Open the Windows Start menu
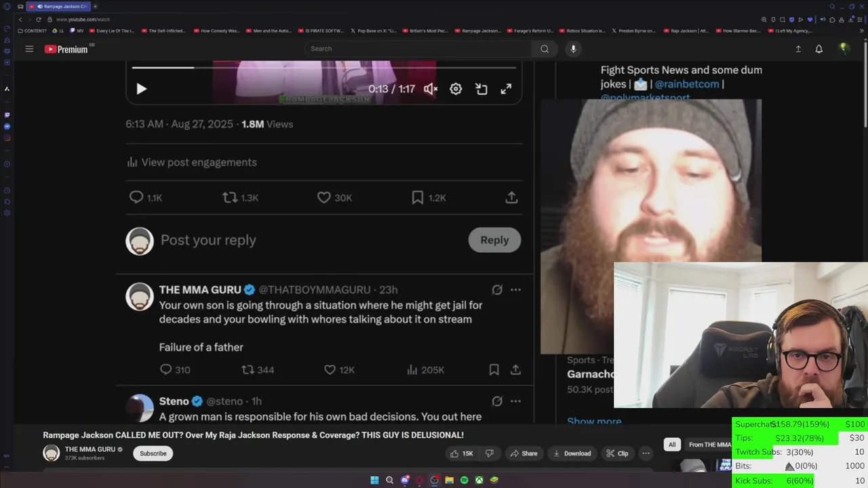The image size is (868, 488). (x=374, y=480)
